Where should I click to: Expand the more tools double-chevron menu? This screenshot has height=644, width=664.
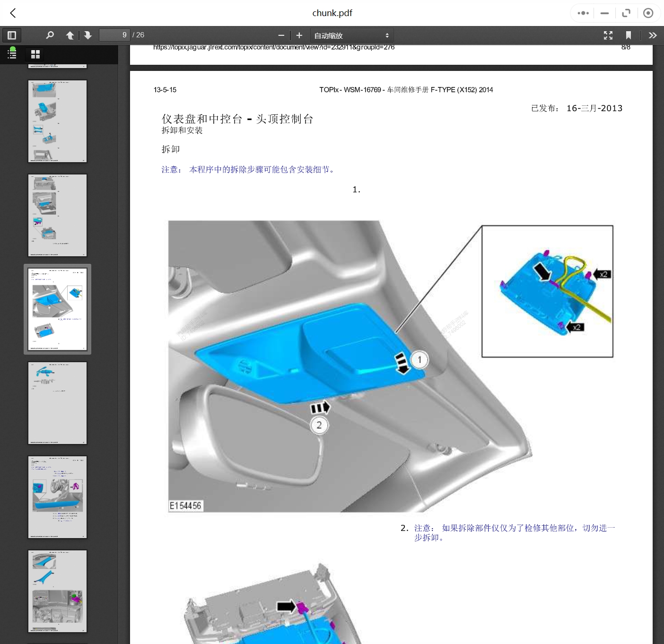[653, 35]
